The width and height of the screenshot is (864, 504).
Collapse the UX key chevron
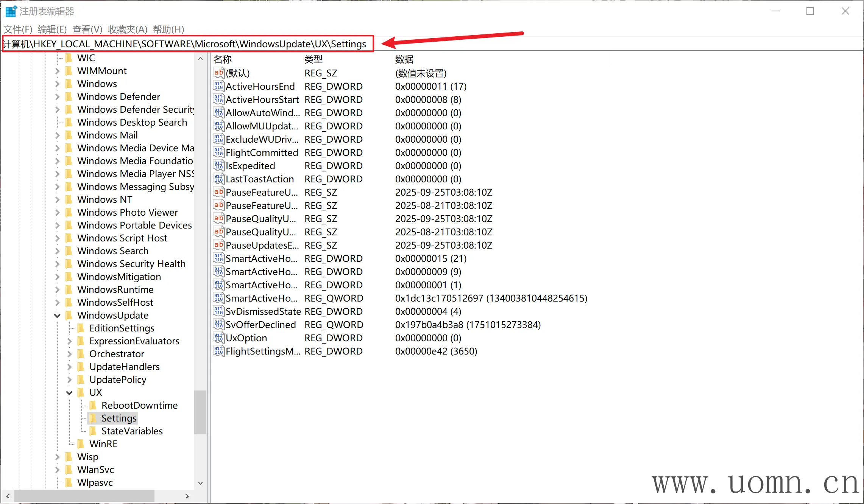[x=69, y=392]
